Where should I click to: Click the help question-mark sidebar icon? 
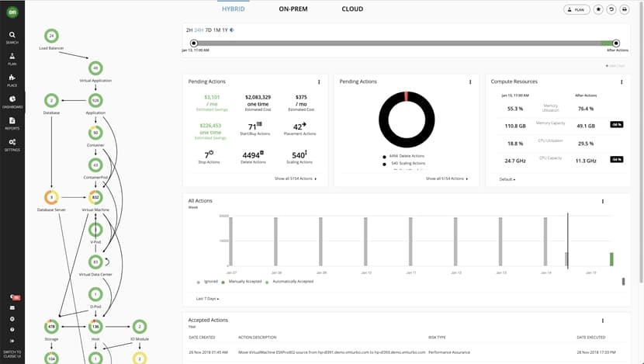pyautogui.click(x=12, y=330)
